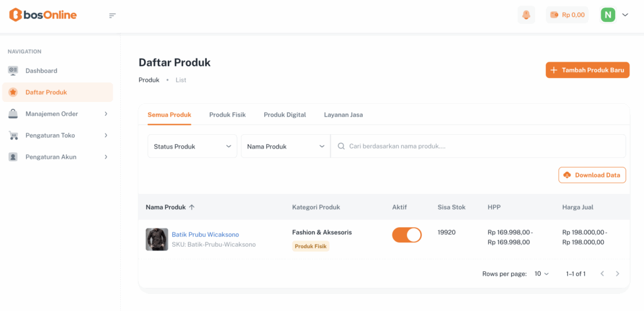Open notifications bell icon

526,15
